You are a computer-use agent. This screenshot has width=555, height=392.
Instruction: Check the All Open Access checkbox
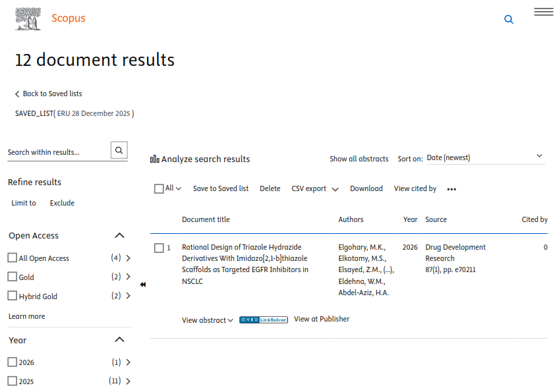click(13, 258)
